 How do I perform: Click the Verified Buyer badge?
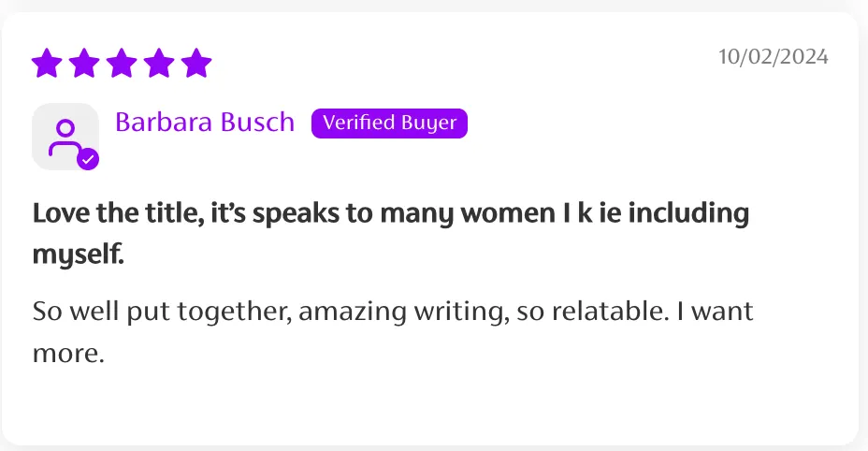coord(389,123)
